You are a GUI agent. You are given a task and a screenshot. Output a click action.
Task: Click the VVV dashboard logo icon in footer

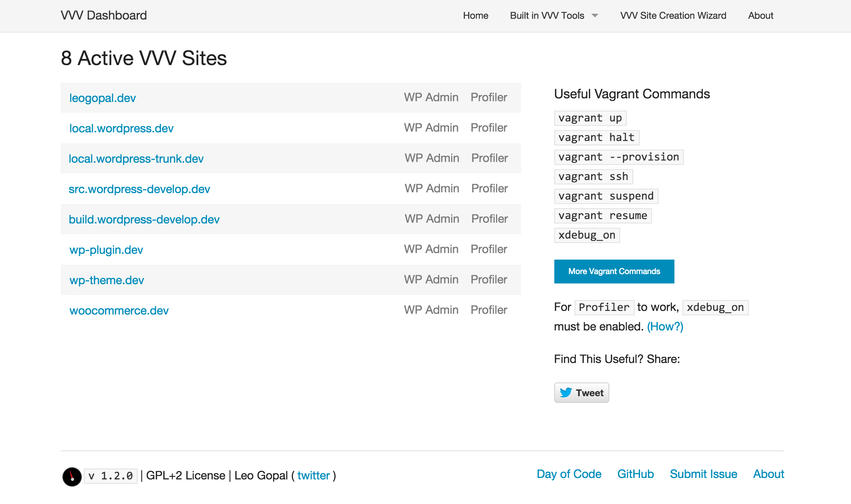72,477
